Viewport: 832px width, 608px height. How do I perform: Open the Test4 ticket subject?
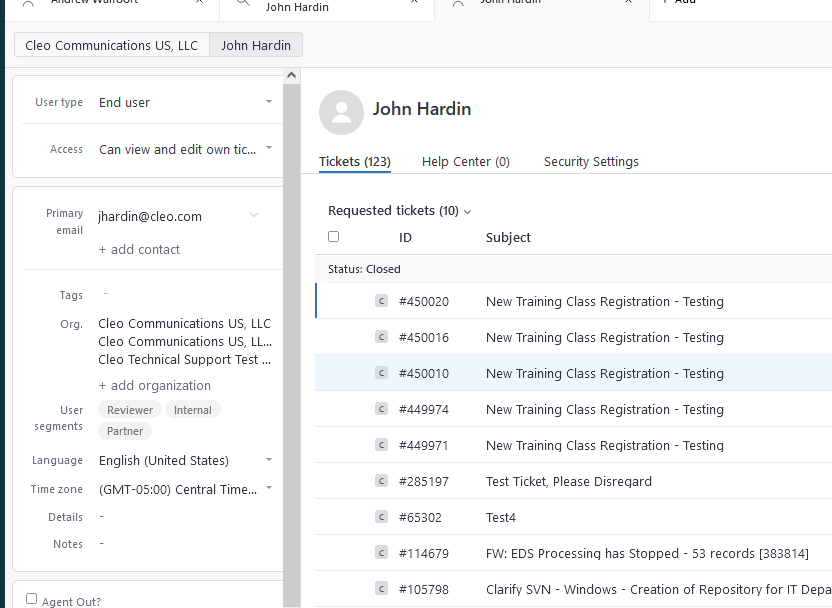click(x=500, y=517)
